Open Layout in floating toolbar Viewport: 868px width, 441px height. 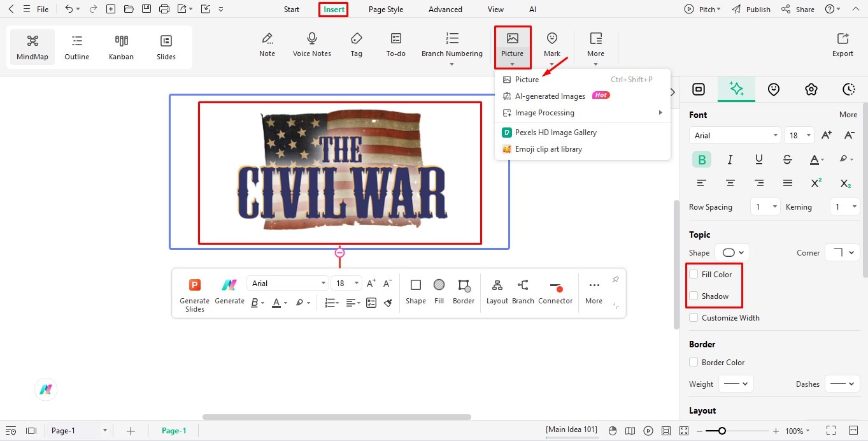tap(497, 292)
